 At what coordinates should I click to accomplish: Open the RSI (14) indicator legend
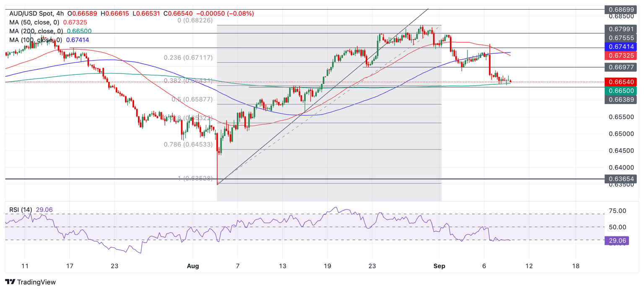[x=20, y=210]
